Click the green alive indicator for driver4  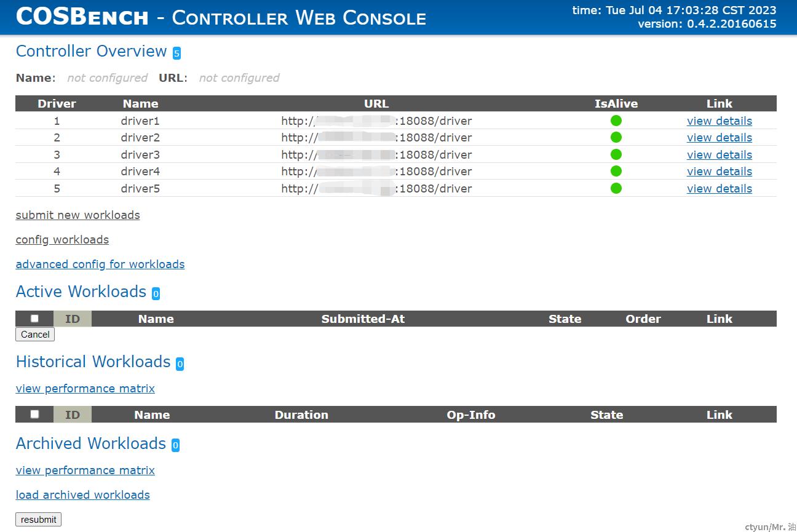(x=616, y=171)
